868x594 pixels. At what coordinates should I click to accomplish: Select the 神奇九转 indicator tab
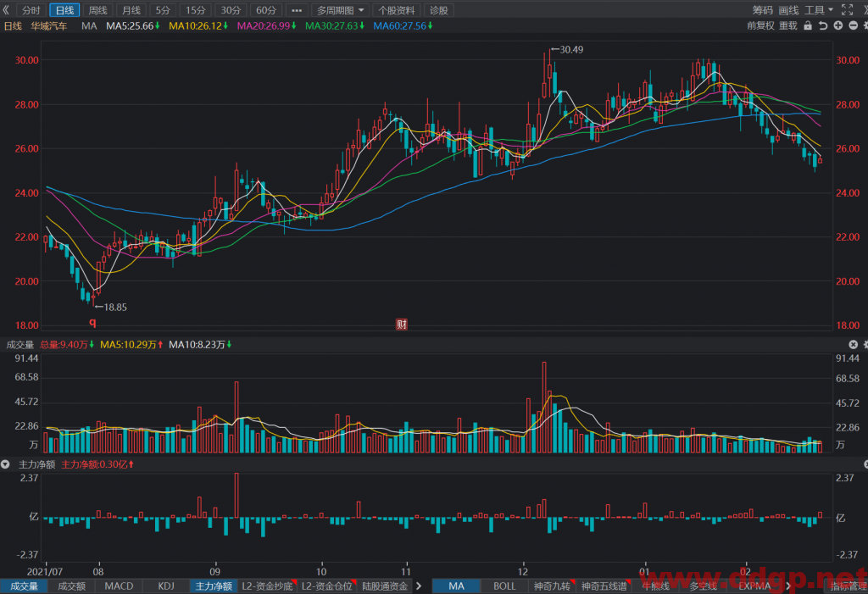[552, 586]
